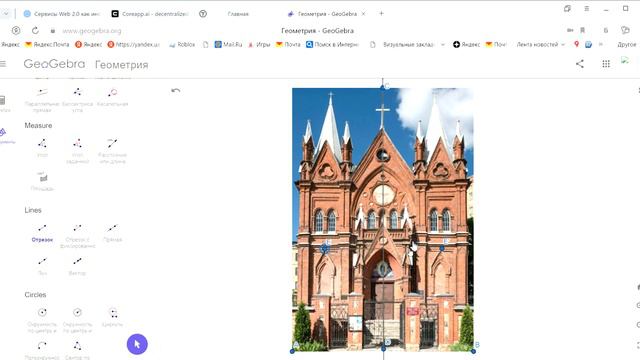Click the purple Move pointer button
Viewport: 640px width, 360px height.
[137, 344]
